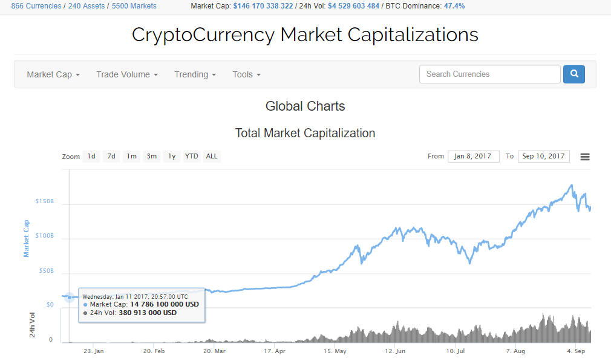Set chart zoom to 7d

(x=111, y=156)
